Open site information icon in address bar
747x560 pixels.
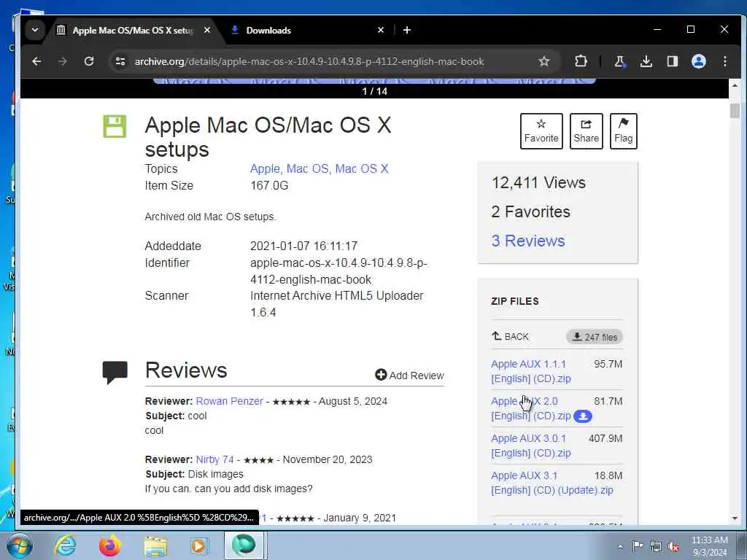120,61
